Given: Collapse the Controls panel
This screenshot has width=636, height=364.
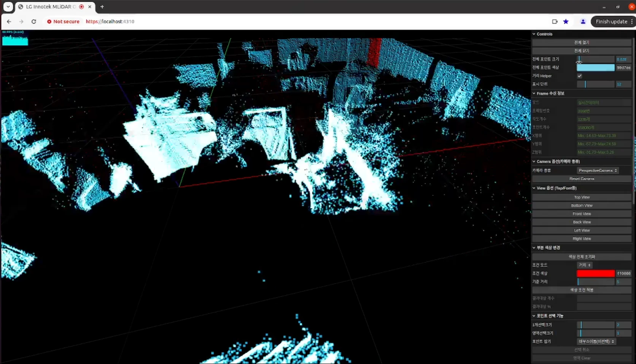Looking at the screenshot, I should tap(582, 34).
